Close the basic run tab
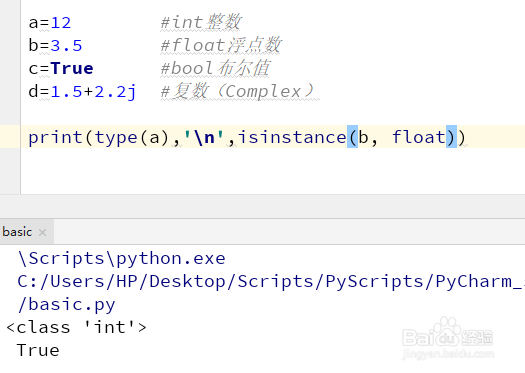This screenshot has height=373, width=525. point(42,232)
